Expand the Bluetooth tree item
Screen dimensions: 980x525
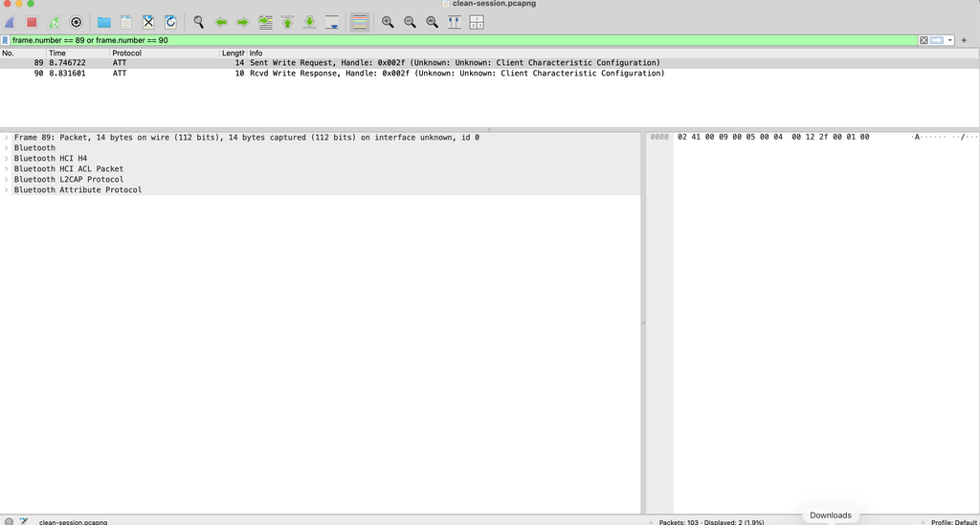pyautogui.click(x=7, y=148)
